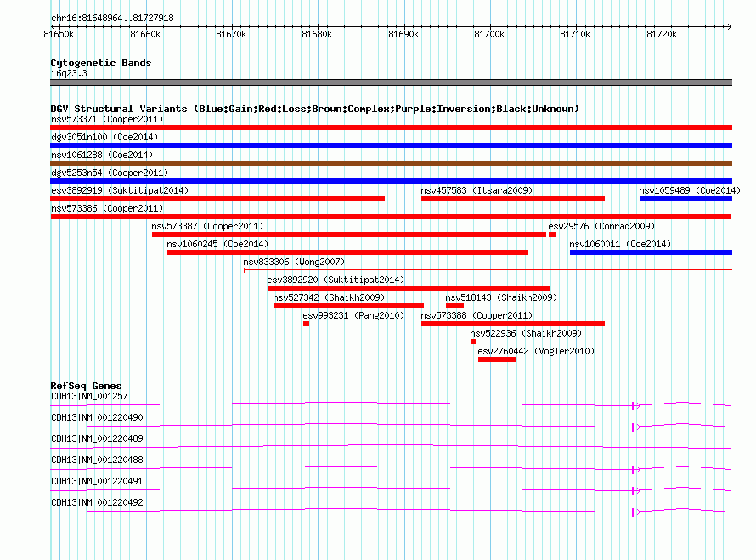Viewport: 756px width, 560px height.
Task: Open the nsv457583 (Itsara2009) variant bar
Action: click(x=513, y=199)
